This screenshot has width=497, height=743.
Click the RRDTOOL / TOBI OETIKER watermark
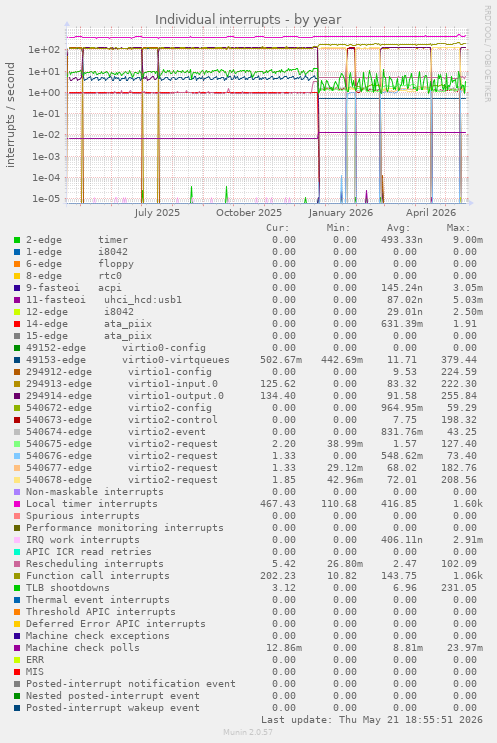pos(487,54)
